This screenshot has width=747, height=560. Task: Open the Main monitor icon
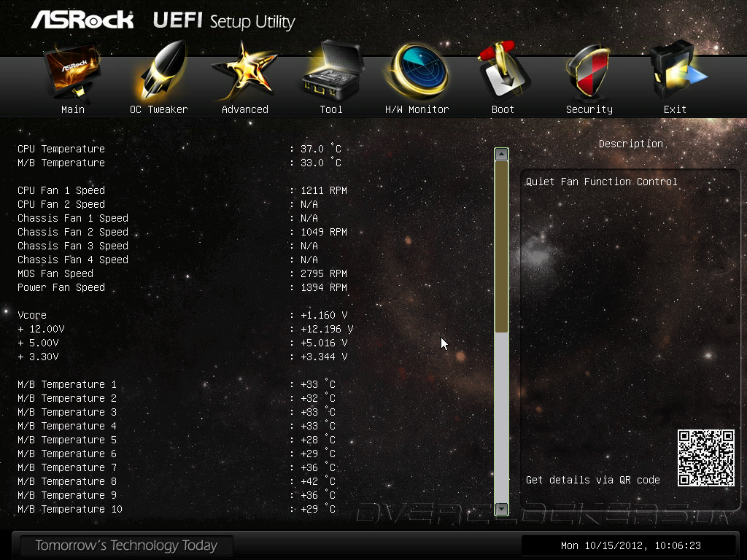click(72, 72)
